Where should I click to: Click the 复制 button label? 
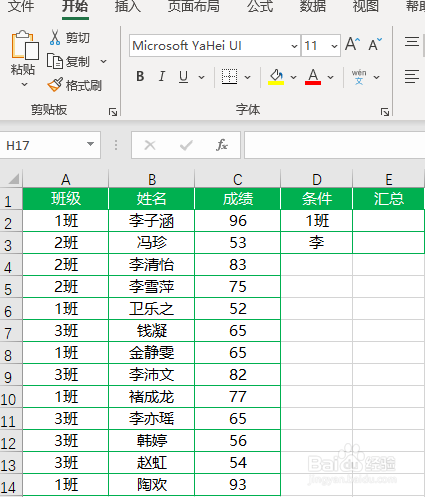pos(78,62)
